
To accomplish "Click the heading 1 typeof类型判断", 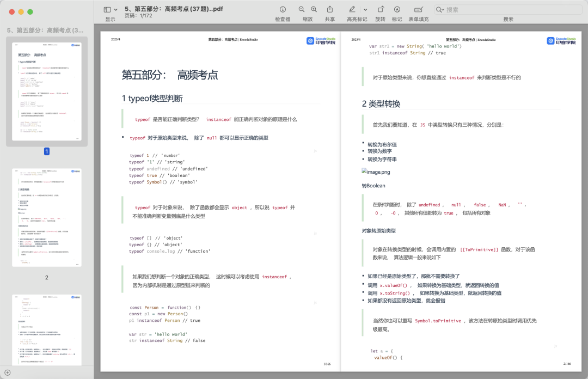I will [x=152, y=99].
